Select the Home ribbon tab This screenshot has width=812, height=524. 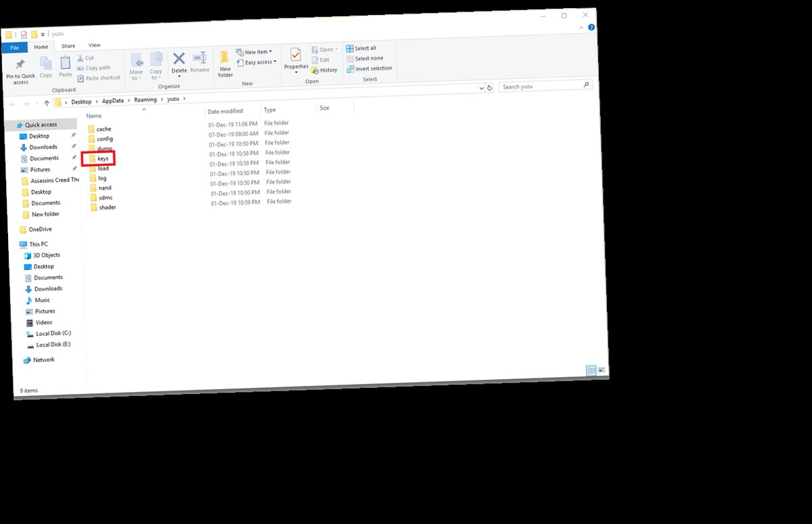(x=41, y=47)
